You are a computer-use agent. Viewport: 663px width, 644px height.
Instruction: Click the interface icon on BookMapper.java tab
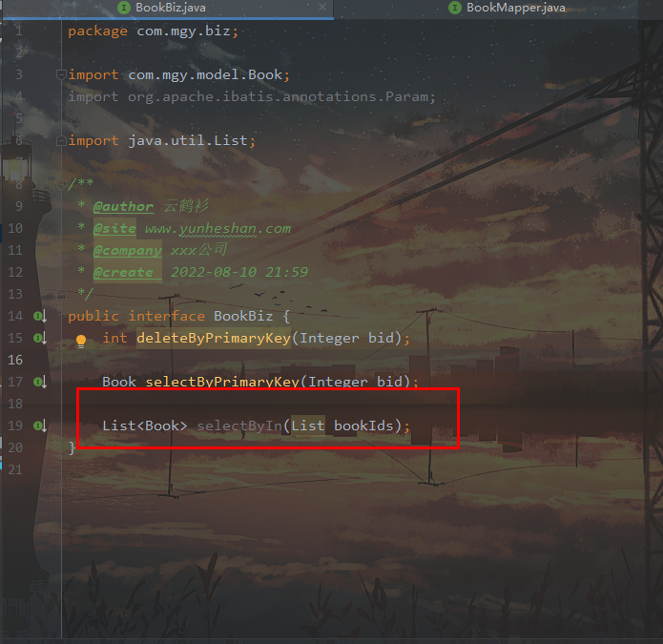point(454,8)
